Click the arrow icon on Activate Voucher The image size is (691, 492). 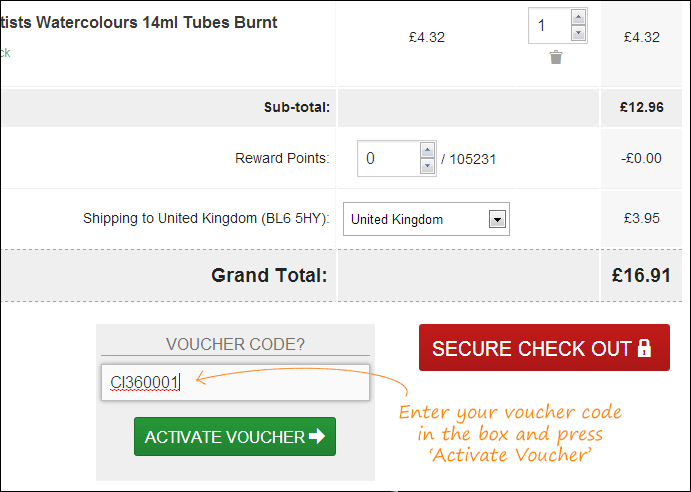pos(317,436)
